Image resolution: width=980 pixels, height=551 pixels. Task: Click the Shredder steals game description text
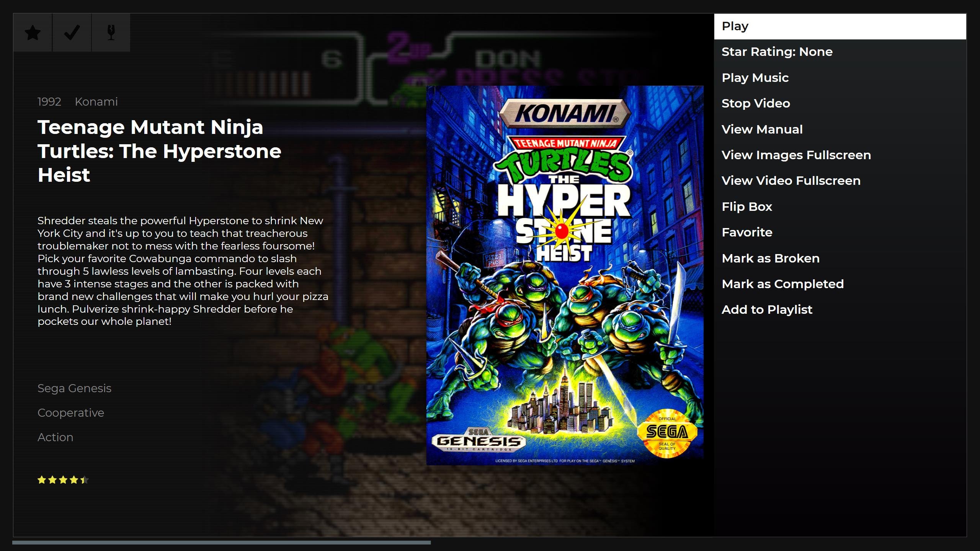tap(183, 271)
